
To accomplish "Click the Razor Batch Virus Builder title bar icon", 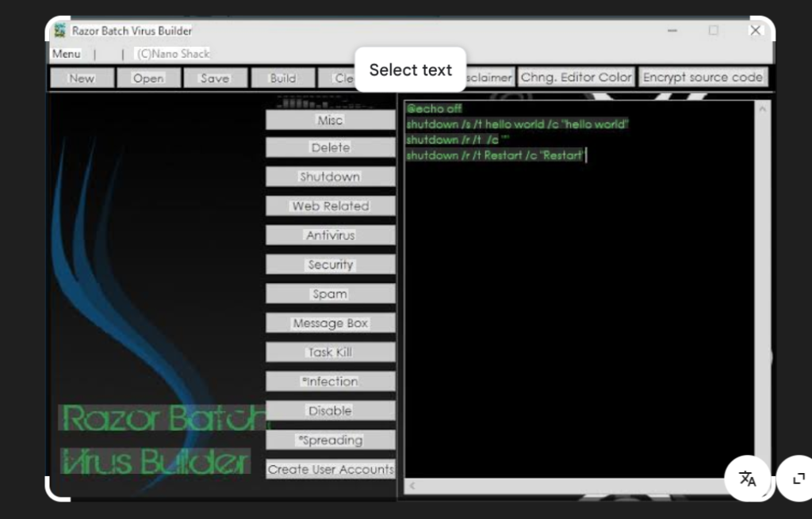I will 59,30.
